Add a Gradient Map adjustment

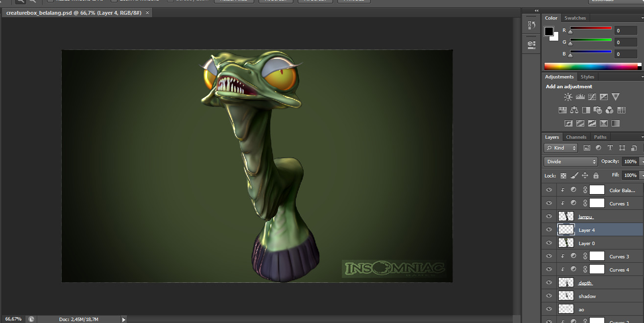point(616,124)
